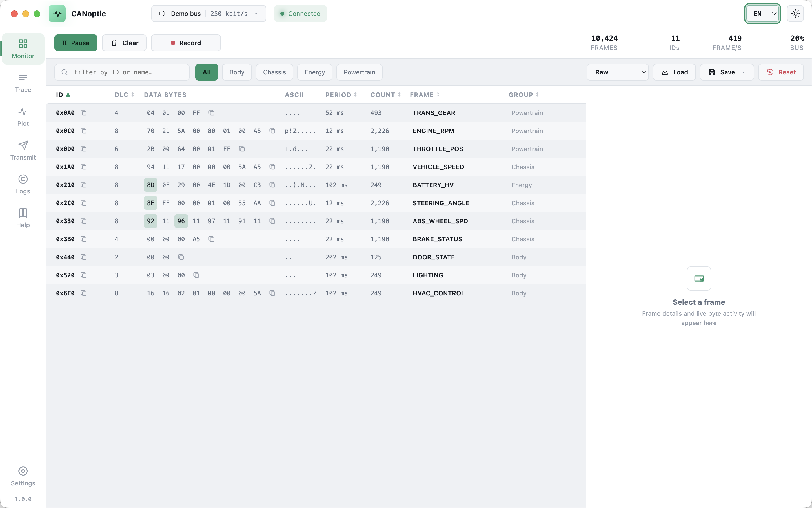Load a configuration file
Viewport: 812px width, 508px height.
click(x=674, y=72)
